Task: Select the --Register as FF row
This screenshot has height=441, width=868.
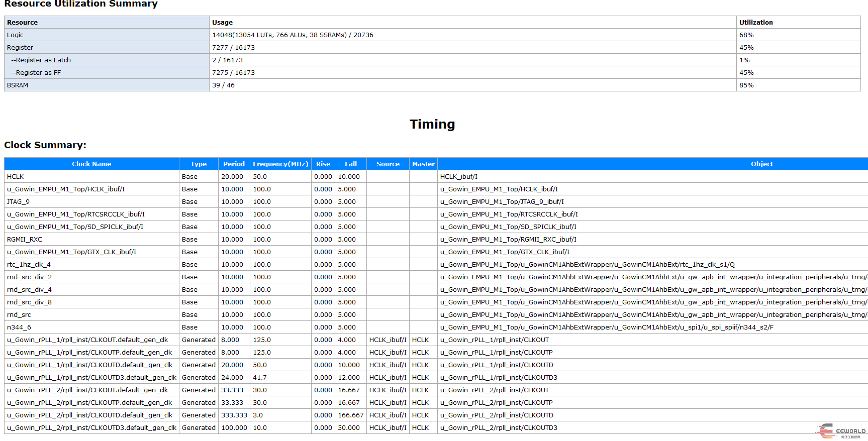Action: pyautogui.click(x=107, y=72)
